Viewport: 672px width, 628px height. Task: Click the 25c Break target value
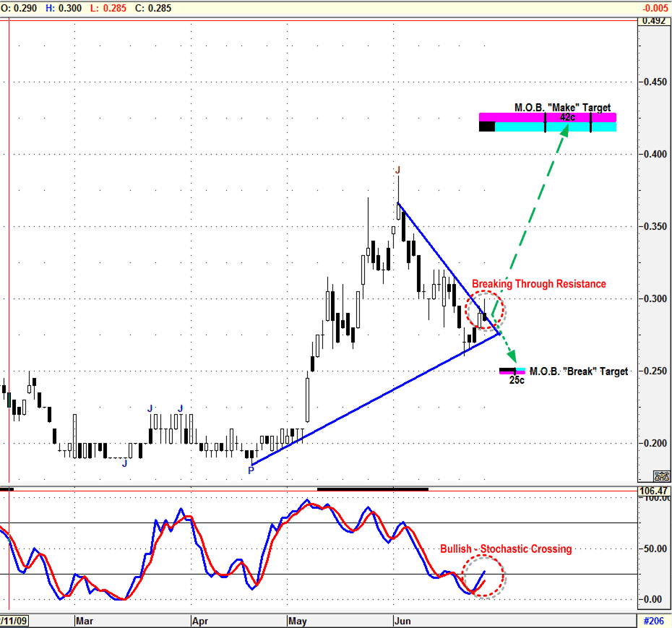[x=517, y=380]
